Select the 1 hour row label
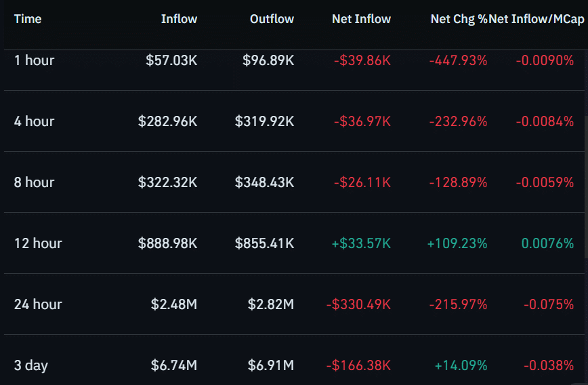Image resolution: width=588 pixels, height=385 pixels. tap(34, 60)
